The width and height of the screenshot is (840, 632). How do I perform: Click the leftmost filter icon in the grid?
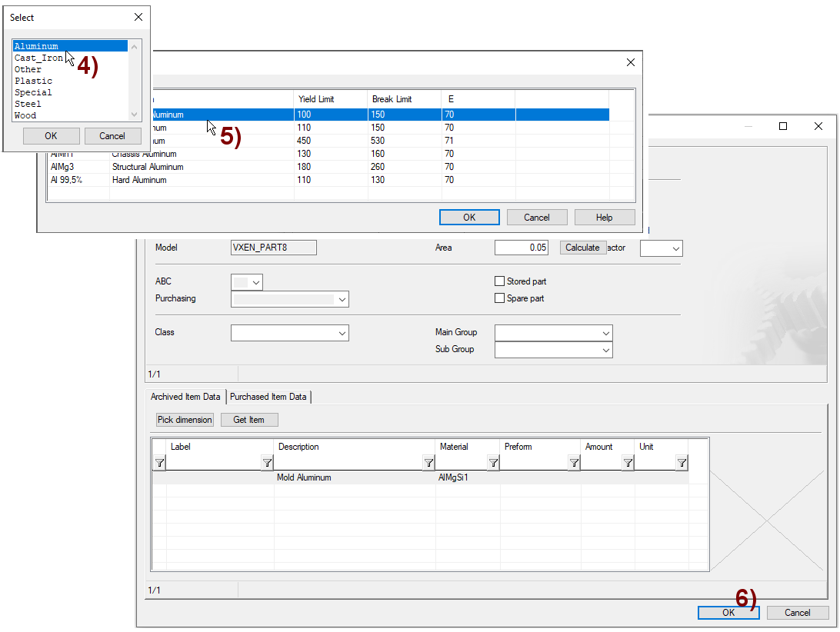pyautogui.click(x=159, y=463)
